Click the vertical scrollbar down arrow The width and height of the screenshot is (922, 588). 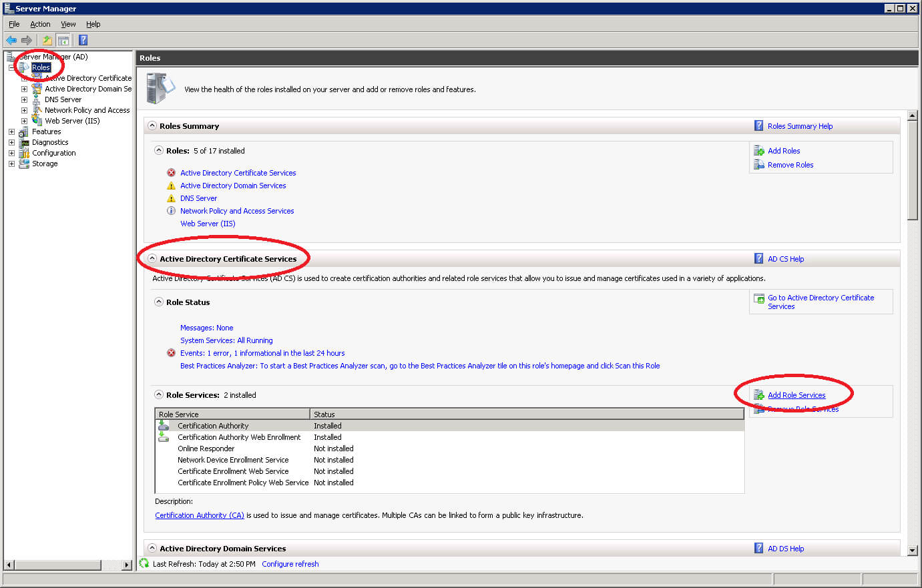[913, 551]
